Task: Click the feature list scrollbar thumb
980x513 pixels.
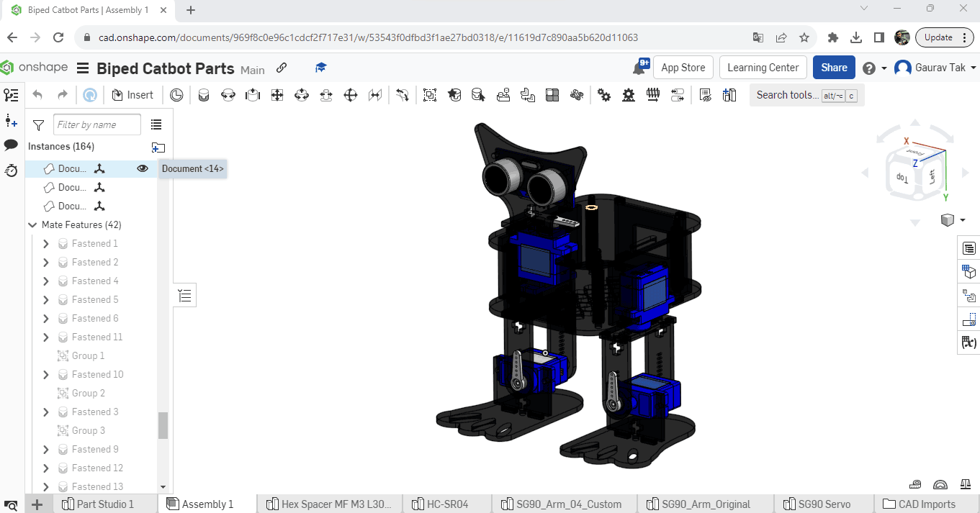Action: click(x=163, y=425)
